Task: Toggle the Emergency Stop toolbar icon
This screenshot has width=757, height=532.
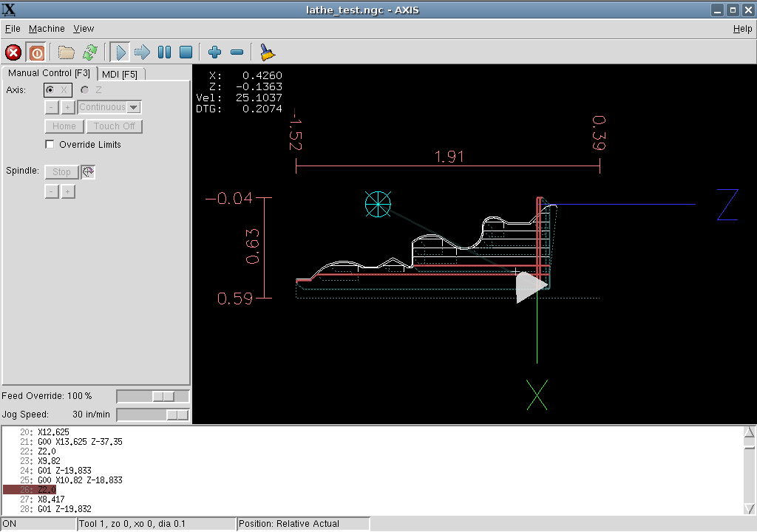Action: (x=13, y=52)
